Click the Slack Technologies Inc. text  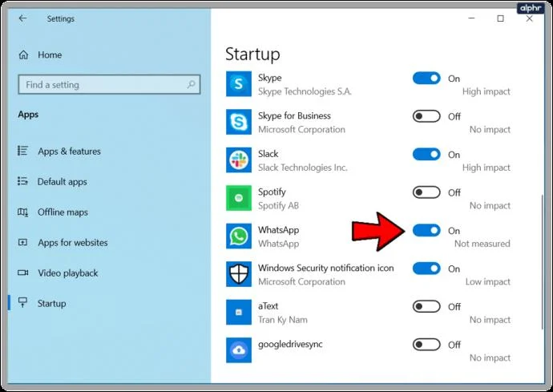pos(303,168)
